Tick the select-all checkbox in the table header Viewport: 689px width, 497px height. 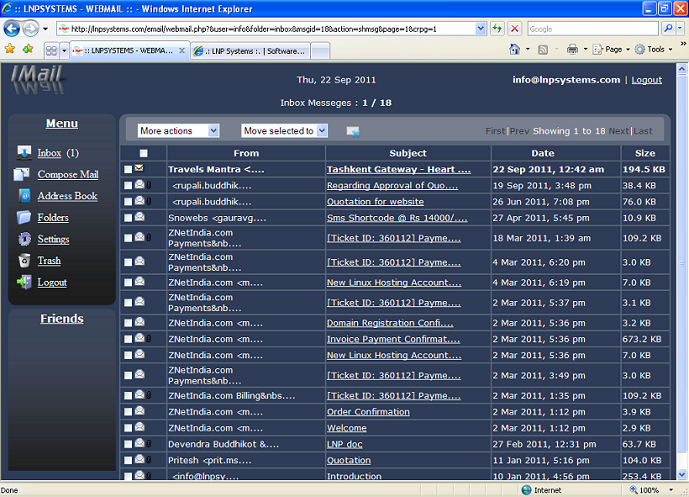(144, 153)
